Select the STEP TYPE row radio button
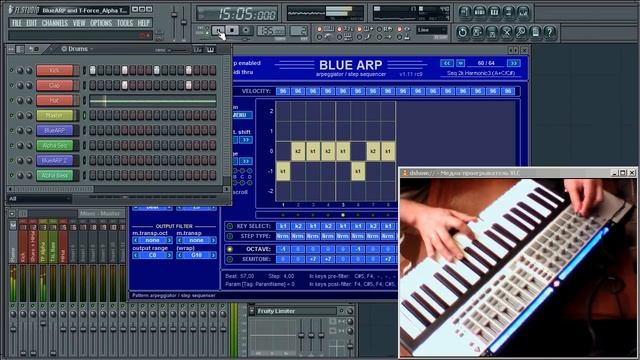This screenshot has width=640, height=360. click(230, 236)
